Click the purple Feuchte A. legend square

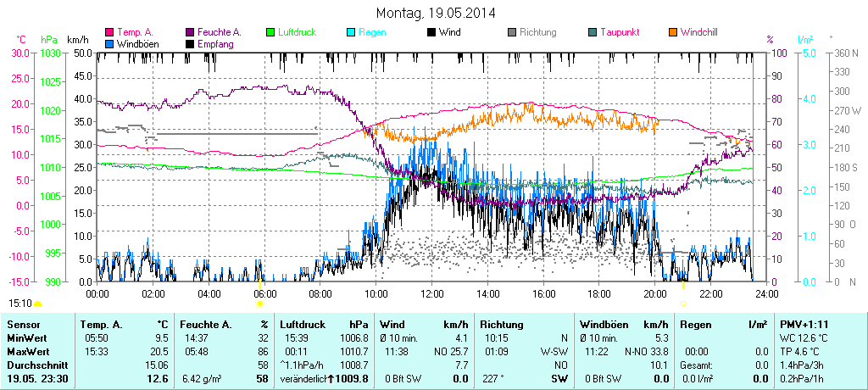point(190,32)
